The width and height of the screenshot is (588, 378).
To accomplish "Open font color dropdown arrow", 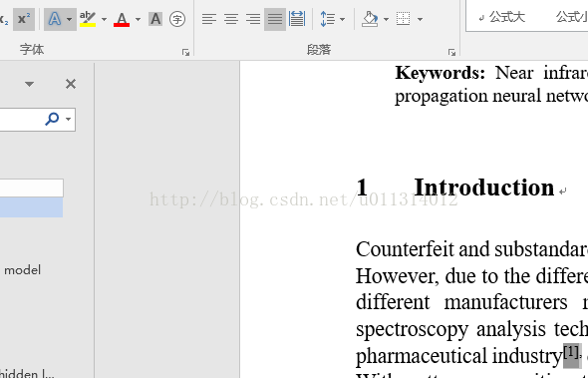I will click(138, 19).
